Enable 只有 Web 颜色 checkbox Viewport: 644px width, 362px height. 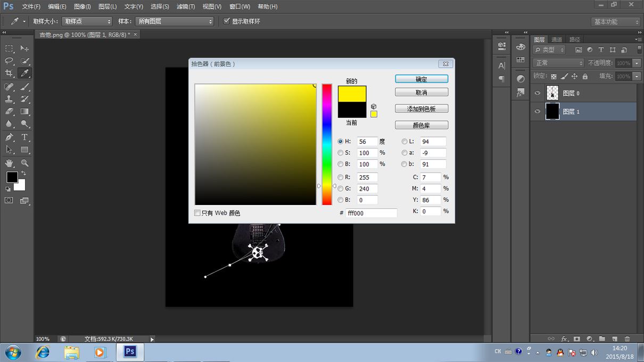click(x=197, y=213)
